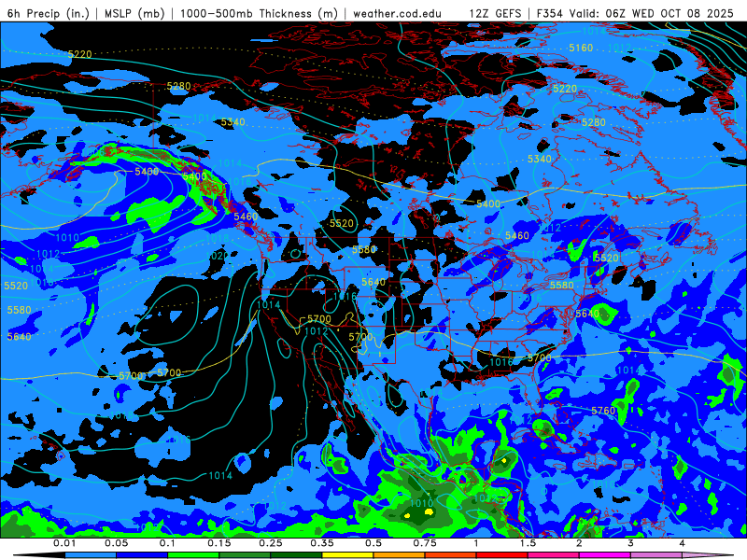The width and height of the screenshot is (747, 560).
Task: Click the bright green 0.1–0.15 legend swatch
Action: tap(193, 555)
